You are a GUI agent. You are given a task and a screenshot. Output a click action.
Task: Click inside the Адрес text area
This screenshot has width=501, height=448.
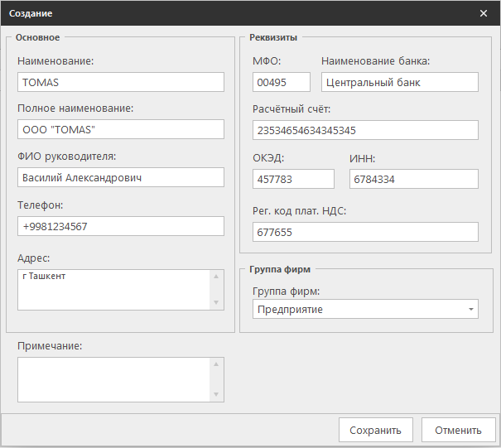click(114, 290)
